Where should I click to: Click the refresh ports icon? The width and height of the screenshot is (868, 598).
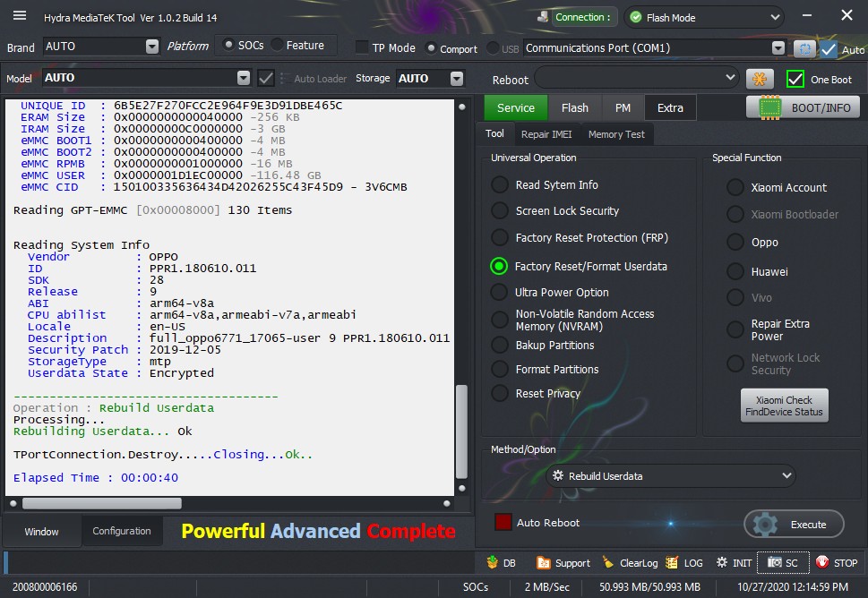pos(804,48)
